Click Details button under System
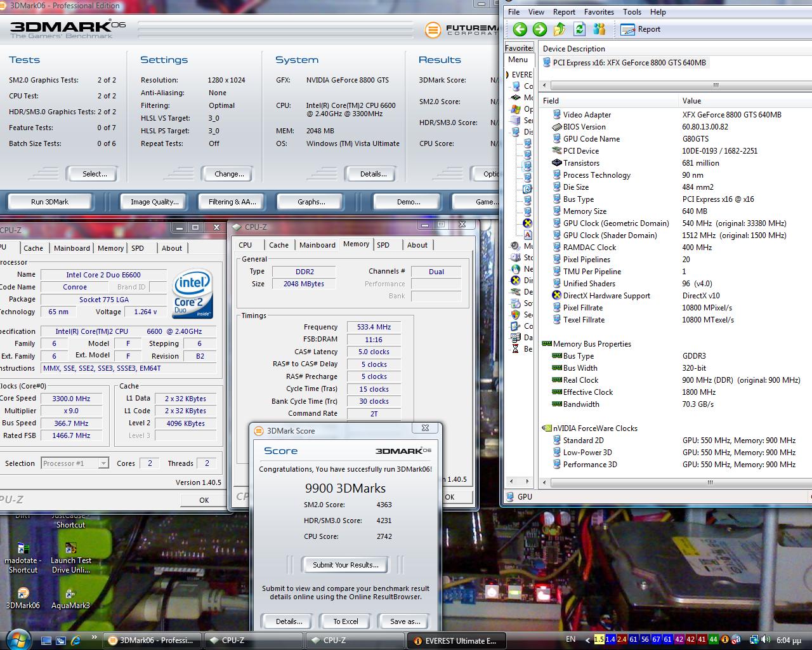812x650 pixels. pyautogui.click(x=373, y=174)
